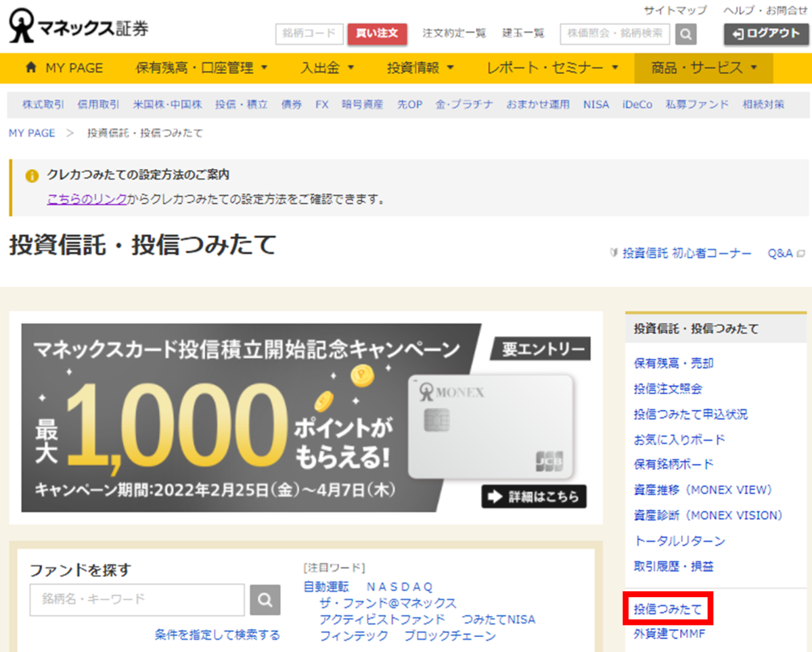Viewport: 812px width, 652px height.
Task: Click the magnifier icon beside stock search
Action: pyautogui.click(x=685, y=34)
